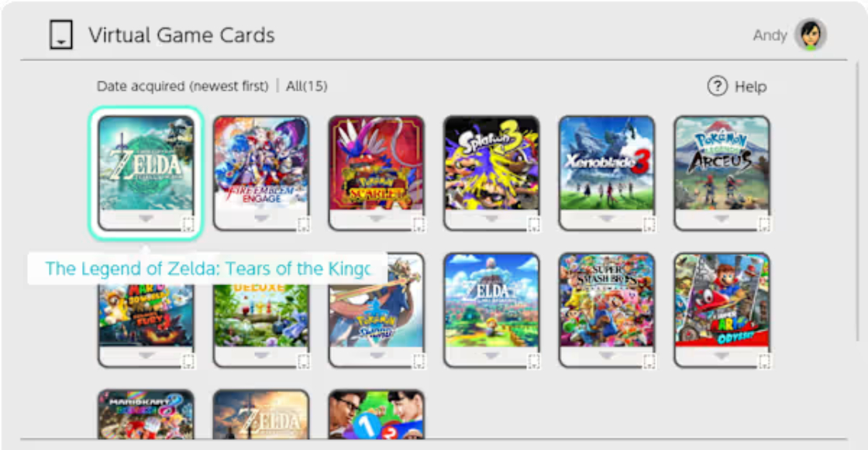This screenshot has height=450, width=868.
Task: Select the Pokémon Scarlet game card
Action: [377, 173]
